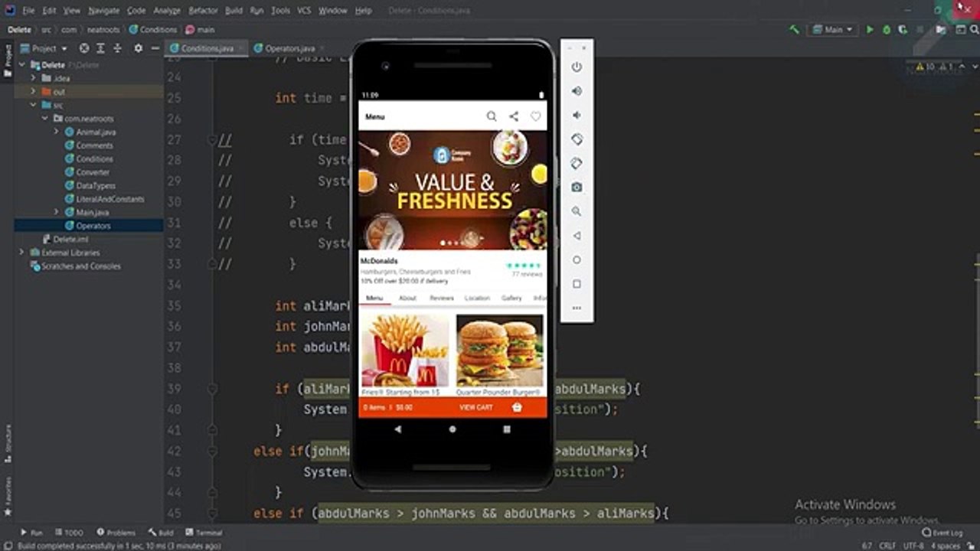Image resolution: width=980 pixels, height=551 pixels.
Task: Open the Run tool window button
Action: pos(32,533)
